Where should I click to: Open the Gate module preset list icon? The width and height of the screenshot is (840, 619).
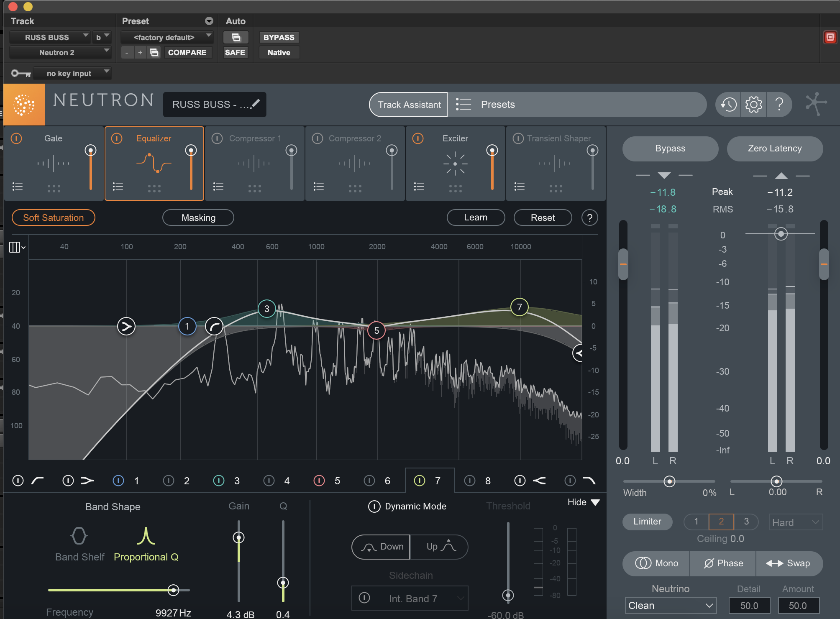[18, 187]
